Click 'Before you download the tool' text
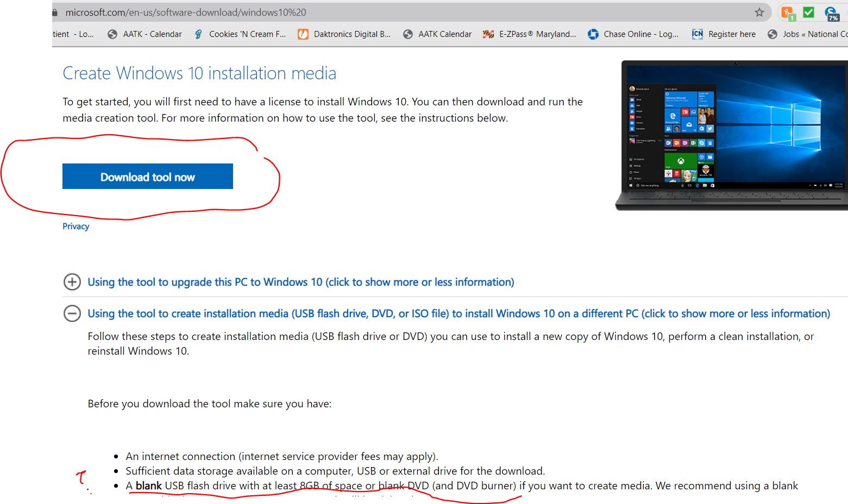This screenshot has width=848, height=504. [x=210, y=404]
